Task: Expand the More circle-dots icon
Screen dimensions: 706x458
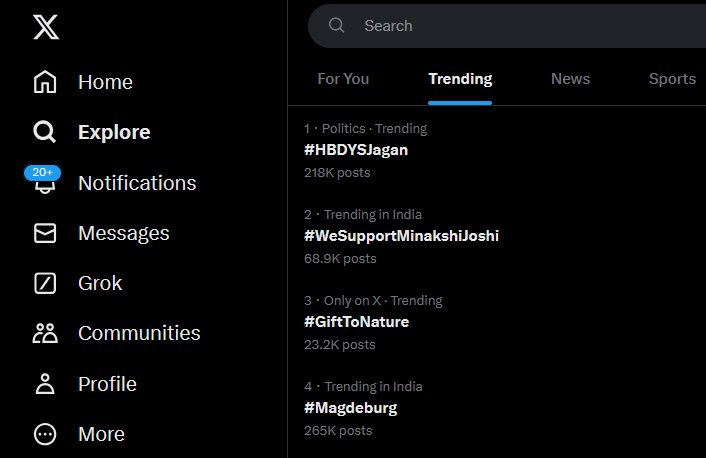Action: click(45, 434)
